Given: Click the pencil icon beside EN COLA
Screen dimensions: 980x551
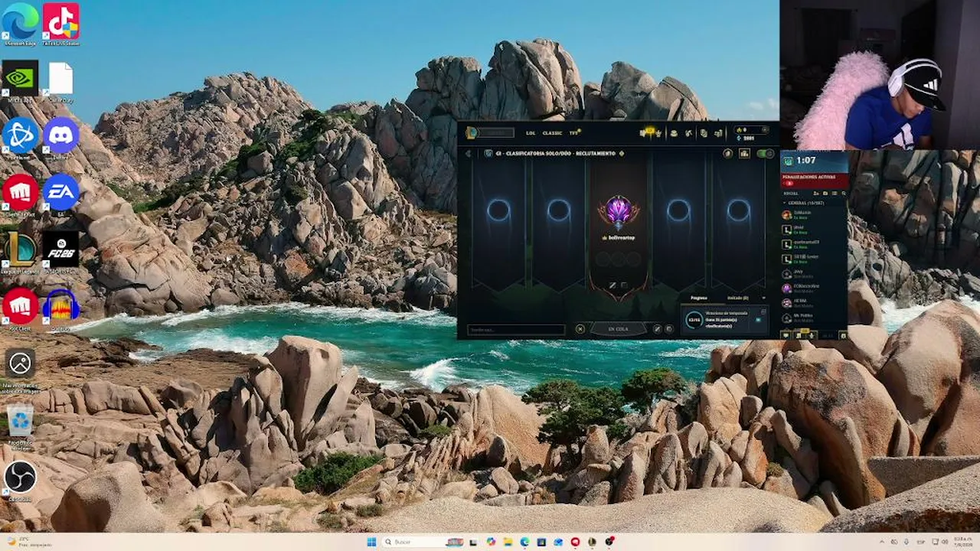Looking at the screenshot, I should (x=657, y=329).
